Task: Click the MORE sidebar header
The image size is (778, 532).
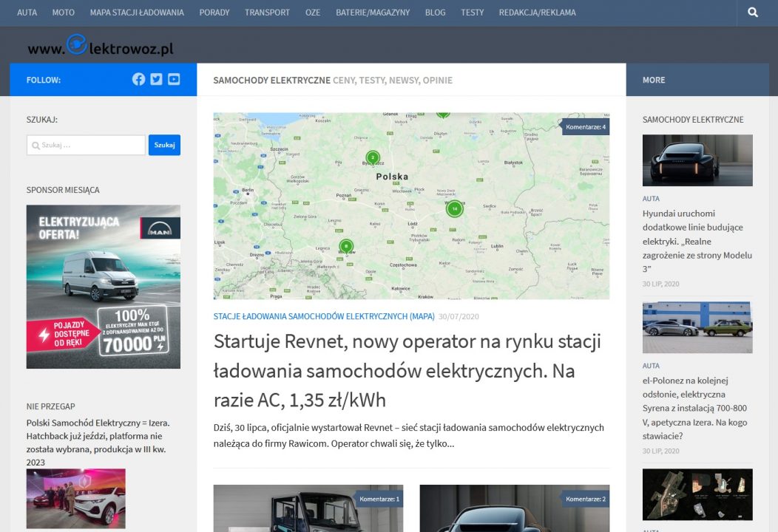Action: 654,80
